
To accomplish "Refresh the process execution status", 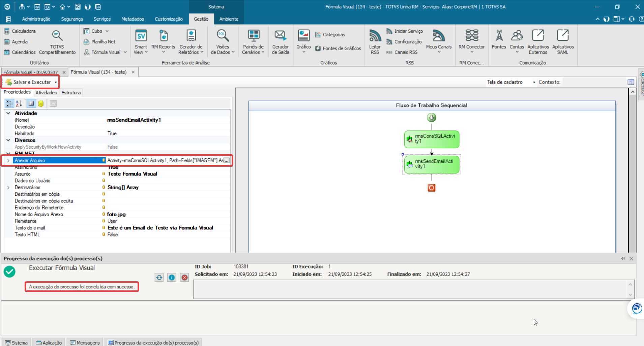I will 159,277.
